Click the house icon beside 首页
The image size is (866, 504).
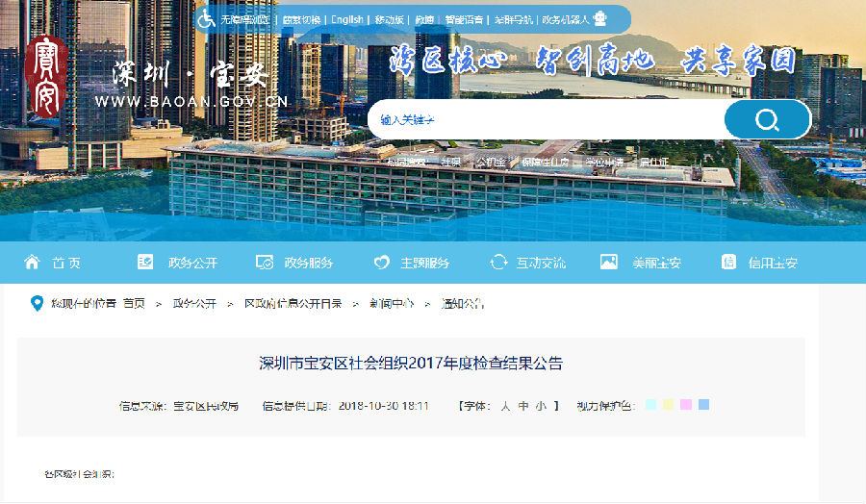(x=32, y=263)
